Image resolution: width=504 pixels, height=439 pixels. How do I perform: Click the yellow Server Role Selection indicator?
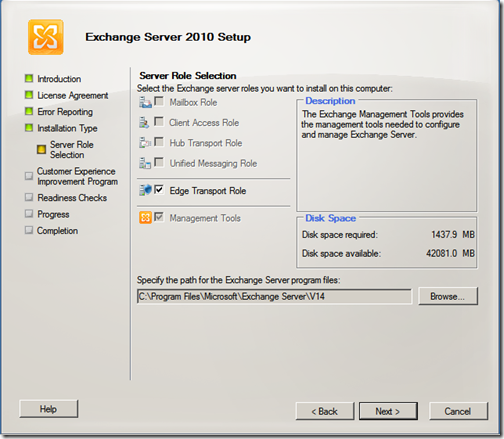point(41,149)
